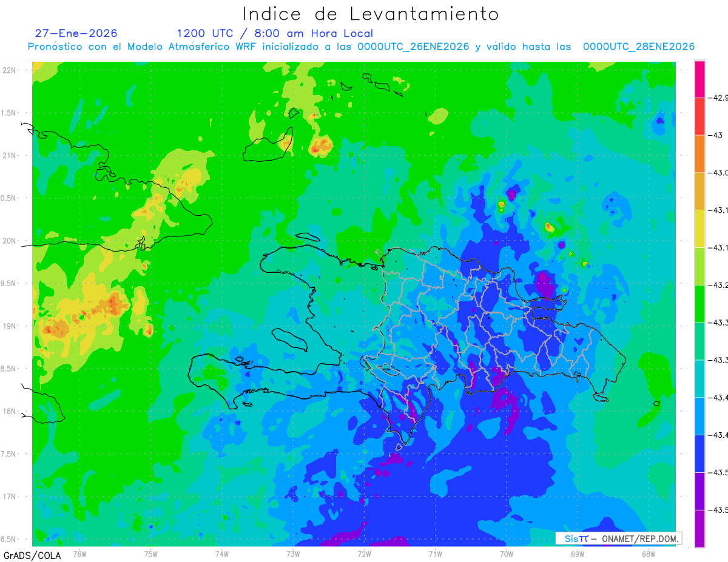Click the "19N" latitude label
Viewport: 728px width, 562px height.
[x=9, y=326]
